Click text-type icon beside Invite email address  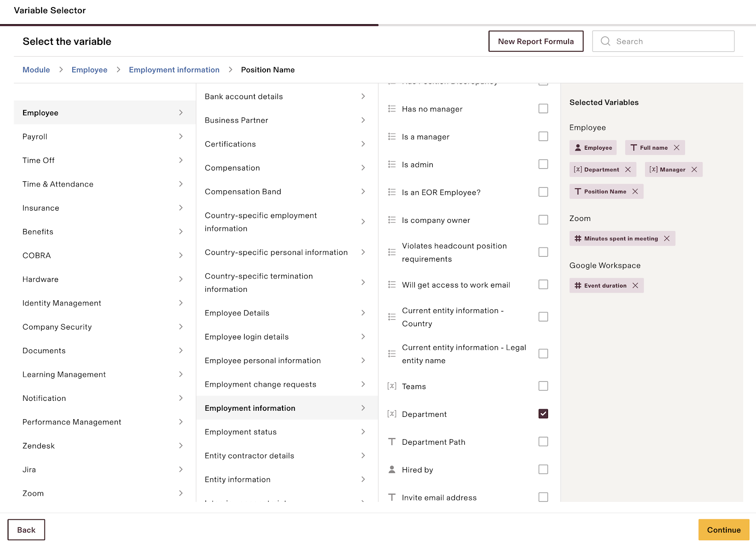tap(392, 497)
